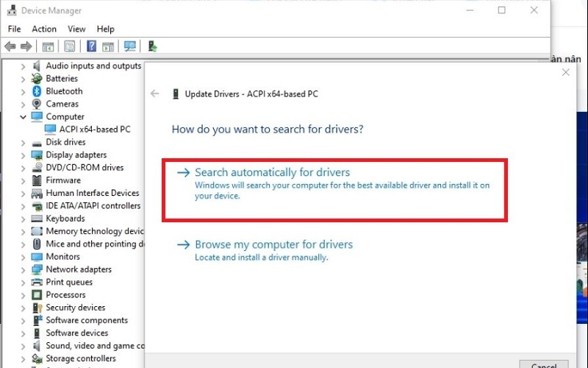This screenshot has height=368, width=588.
Task: Expand the Audio inputs and outputs node
Action: click(x=23, y=66)
